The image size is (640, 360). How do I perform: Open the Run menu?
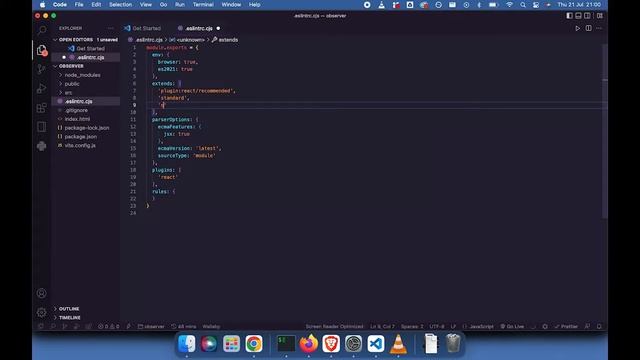(x=180, y=4)
